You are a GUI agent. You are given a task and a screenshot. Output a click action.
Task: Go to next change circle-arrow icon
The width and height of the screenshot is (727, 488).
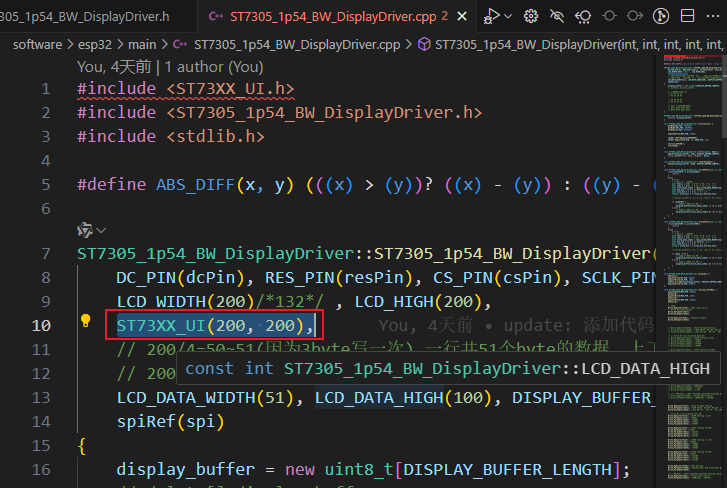(x=635, y=16)
